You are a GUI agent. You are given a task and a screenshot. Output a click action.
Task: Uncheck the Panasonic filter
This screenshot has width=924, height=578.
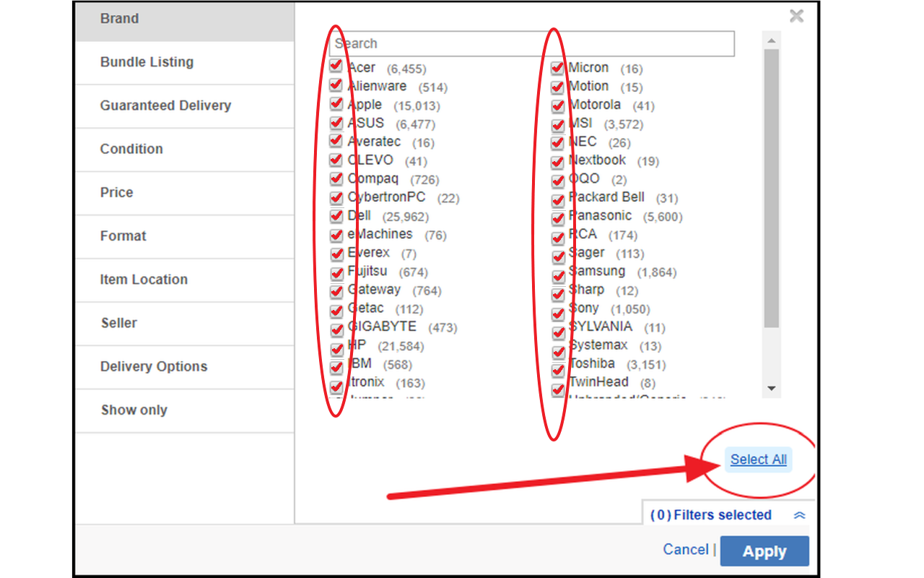pos(557,218)
